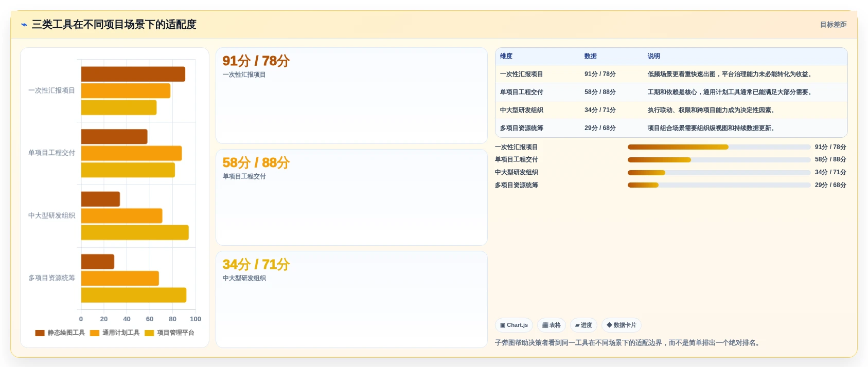Click the description starting 项目组合场景需要
868x367 pixels.
click(x=712, y=129)
